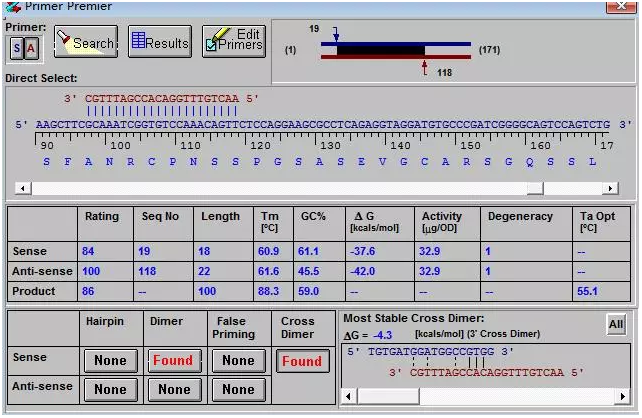Click the Product Length value 100
The height and width of the screenshot is (418, 642).
click(207, 291)
